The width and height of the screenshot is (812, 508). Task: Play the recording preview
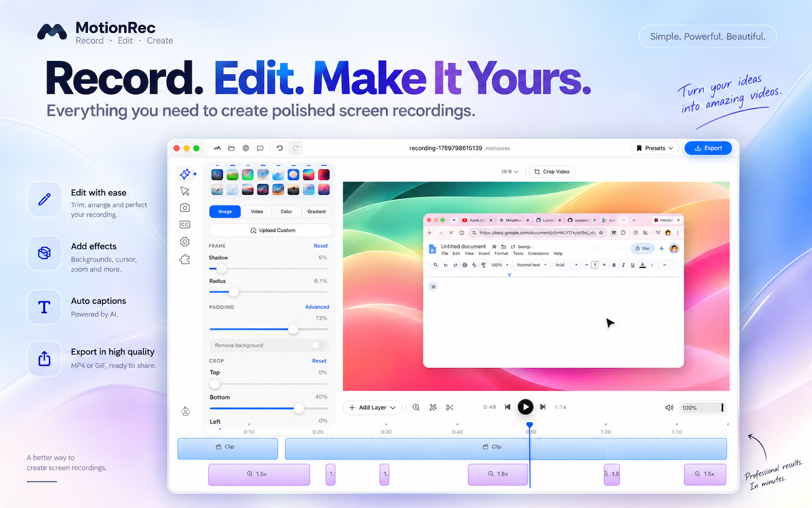pos(526,407)
